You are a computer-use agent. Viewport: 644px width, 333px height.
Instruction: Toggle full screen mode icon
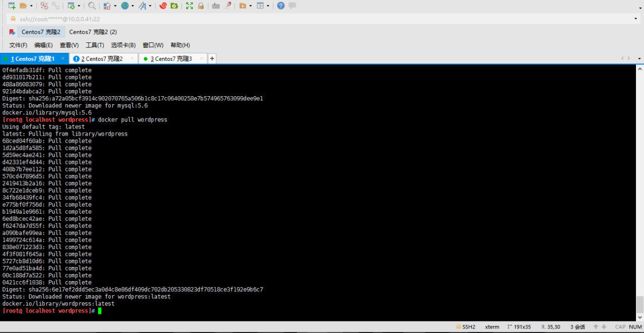[x=189, y=6]
